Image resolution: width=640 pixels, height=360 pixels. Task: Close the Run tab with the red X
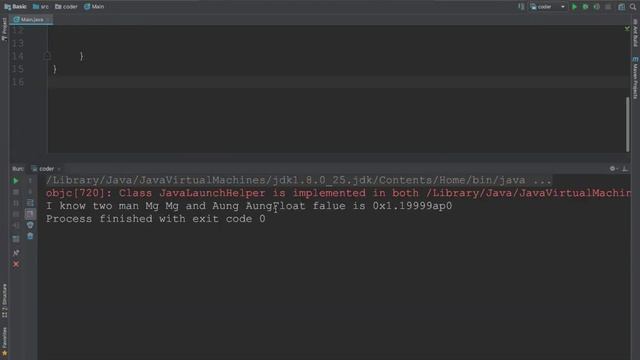pos(16,264)
